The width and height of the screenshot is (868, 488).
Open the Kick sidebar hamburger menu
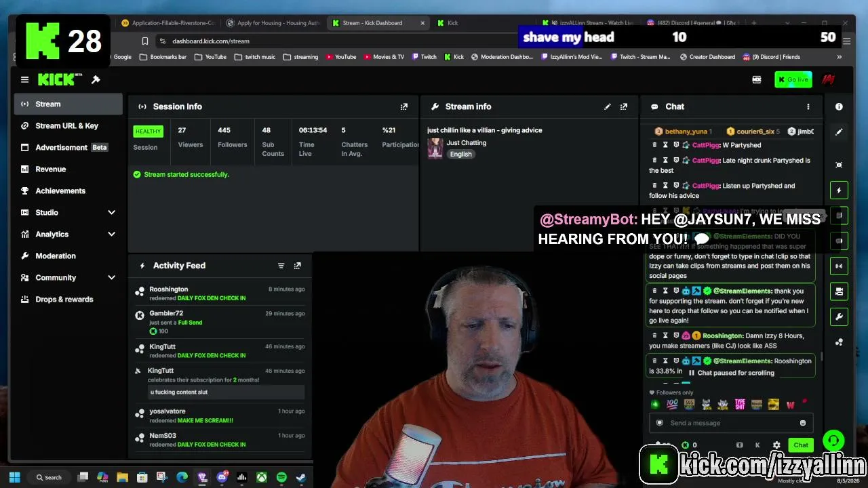(x=24, y=80)
